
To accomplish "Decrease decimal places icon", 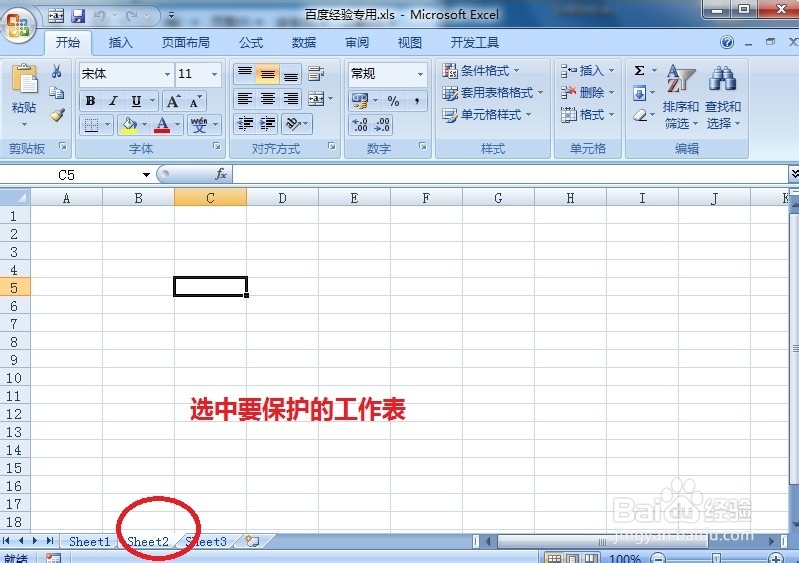I will coord(382,125).
